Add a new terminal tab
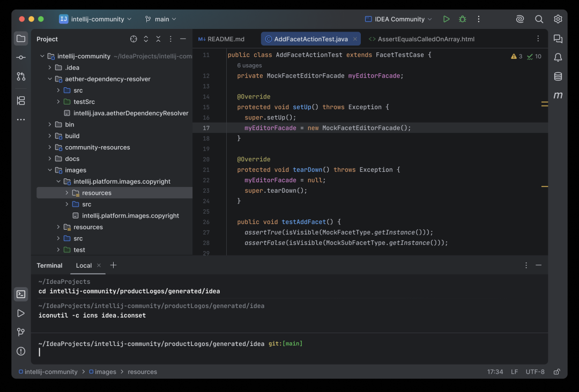The image size is (579, 392). pos(113,265)
